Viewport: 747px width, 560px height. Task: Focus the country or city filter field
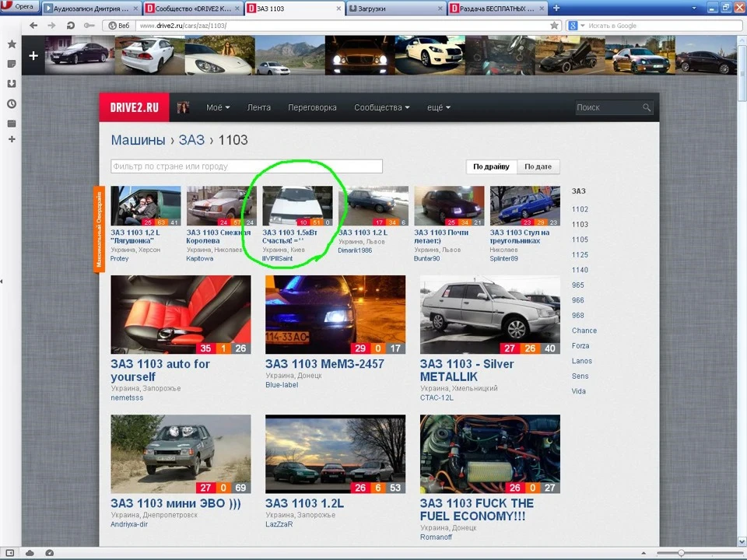click(x=247, y=166)
